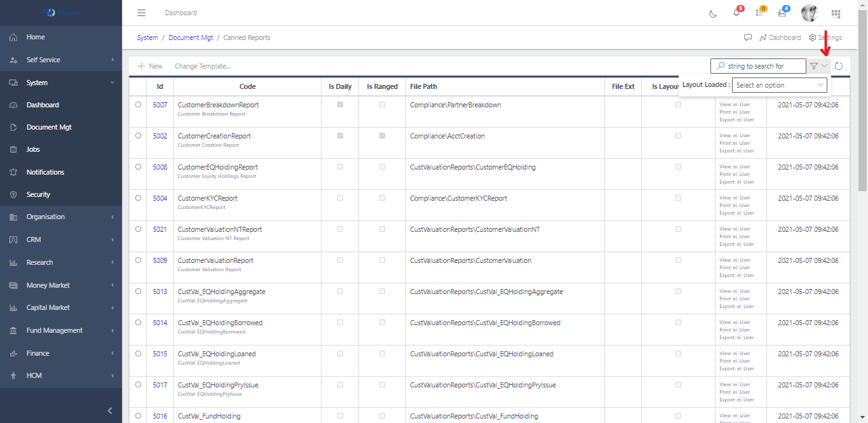The image size is (868, 423).
Task: Toggle dark mode with the moon icon
Action: pos(712,13)
